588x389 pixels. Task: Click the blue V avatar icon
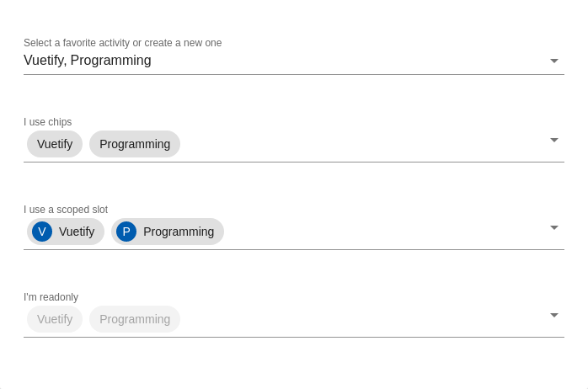[42, 232]
